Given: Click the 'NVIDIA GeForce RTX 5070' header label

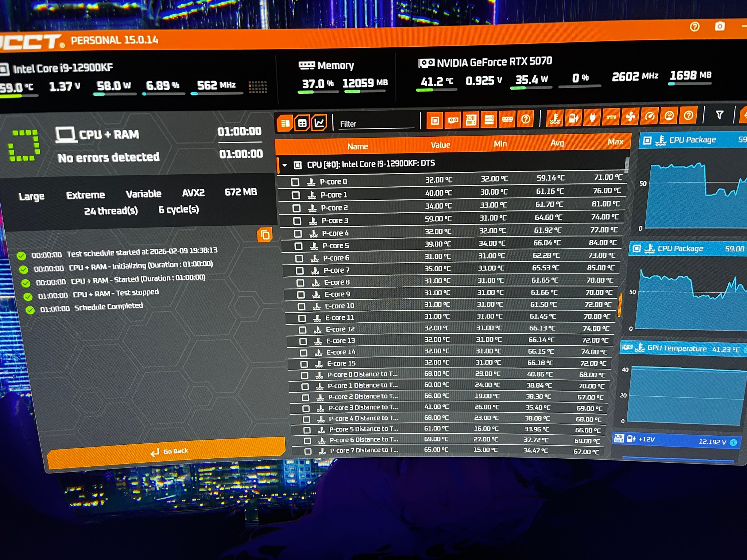Looking at the screenshot, I should click(494, 62).
